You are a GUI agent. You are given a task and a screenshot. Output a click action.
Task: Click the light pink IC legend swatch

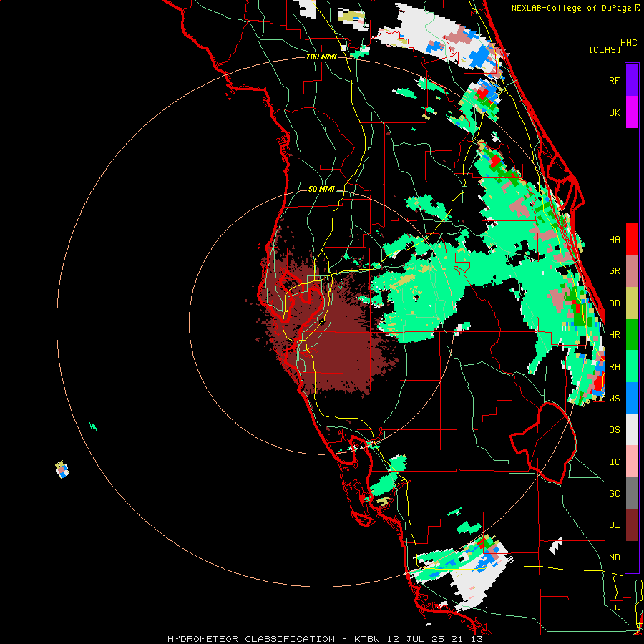pos(632,462)
